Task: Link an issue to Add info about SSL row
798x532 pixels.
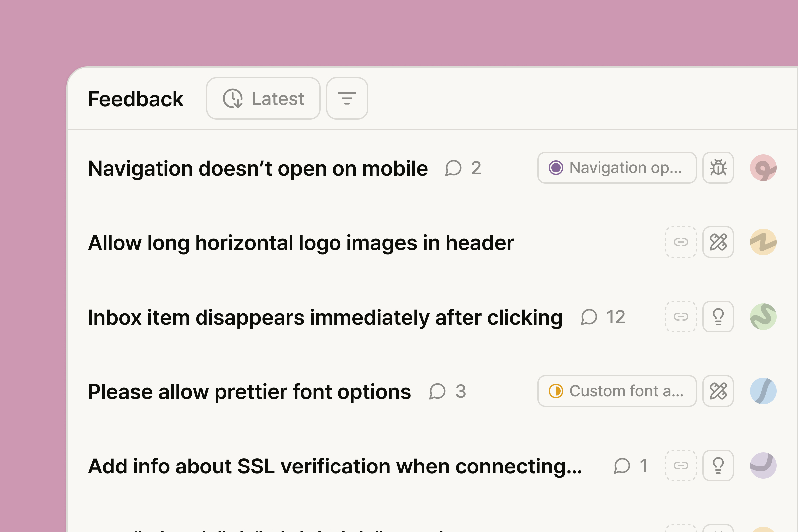Action: coord(681,465)
